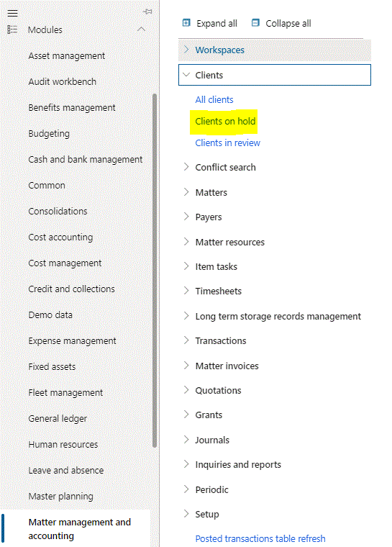Image resolution: width=392 pixels, height=547 pixels.
Task: Select the Cash and bank management module
Action: (86, 160)
